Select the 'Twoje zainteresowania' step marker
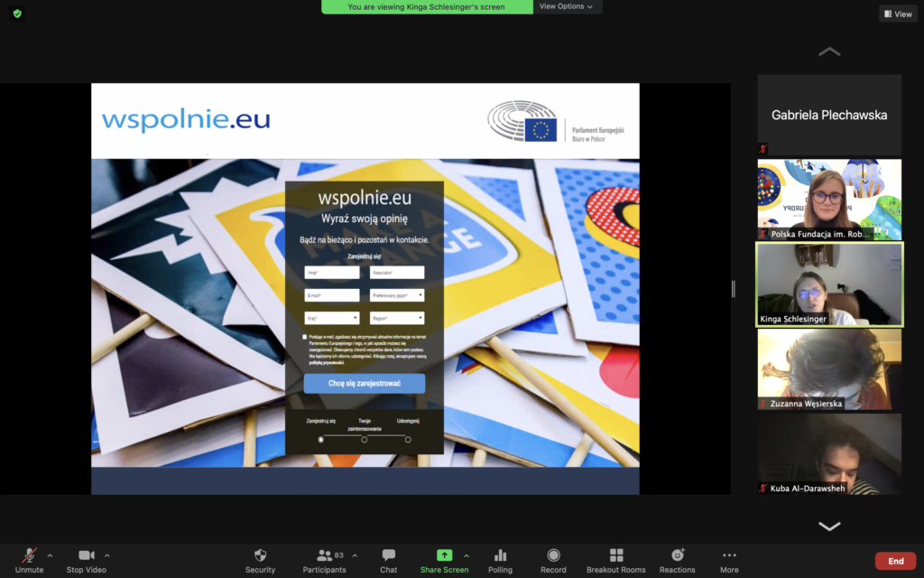Screen dimensions: 924x578 [365, 439]
